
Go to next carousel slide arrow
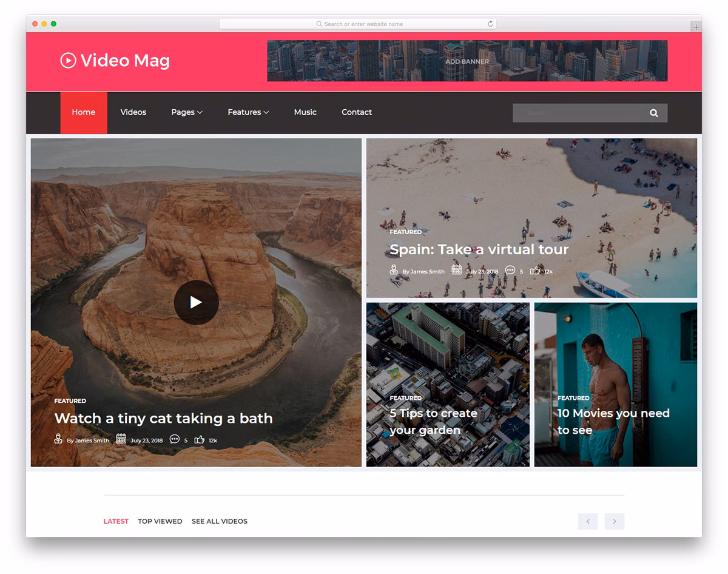614,521
